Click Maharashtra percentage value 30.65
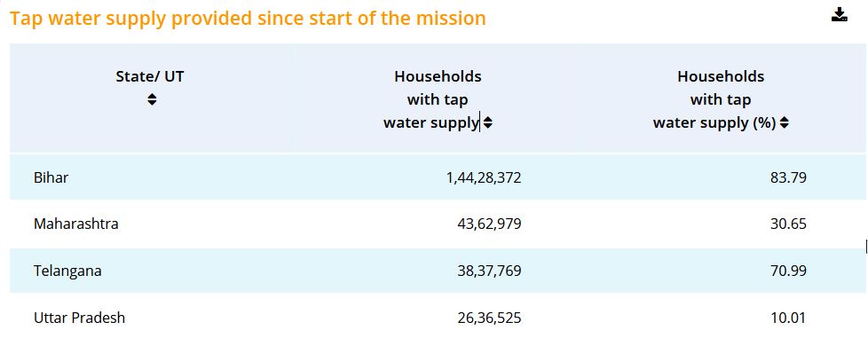 point(788,224)
